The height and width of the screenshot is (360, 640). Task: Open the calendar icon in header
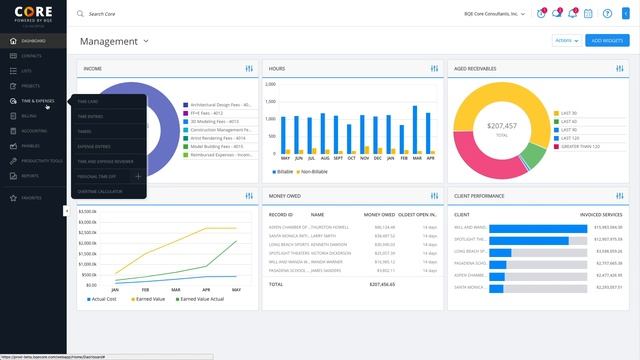(x=588, y=14)
